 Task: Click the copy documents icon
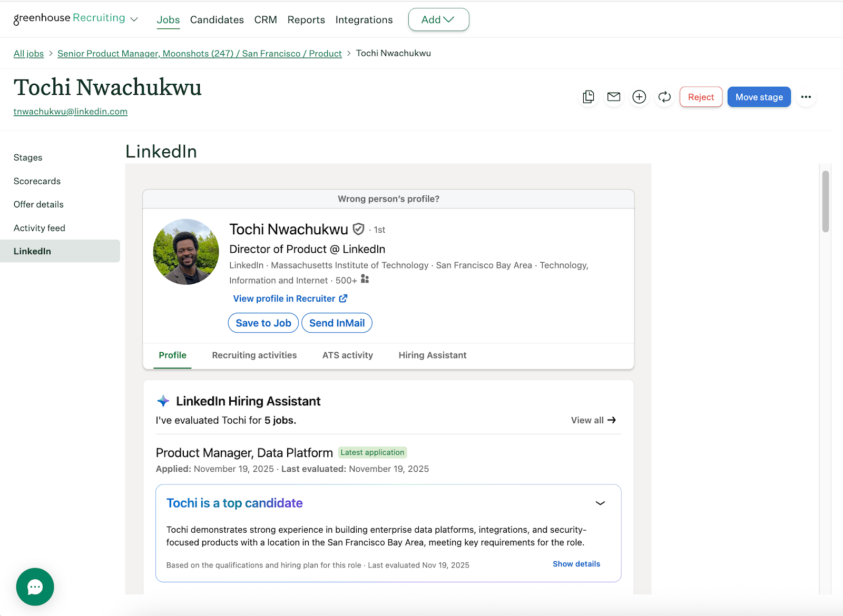[x=589, y=97]
